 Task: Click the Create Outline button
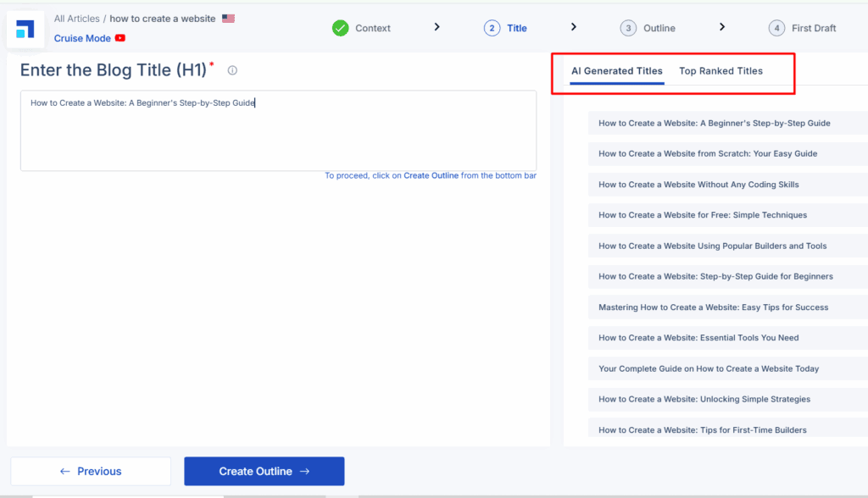click(x=264, y=471)
